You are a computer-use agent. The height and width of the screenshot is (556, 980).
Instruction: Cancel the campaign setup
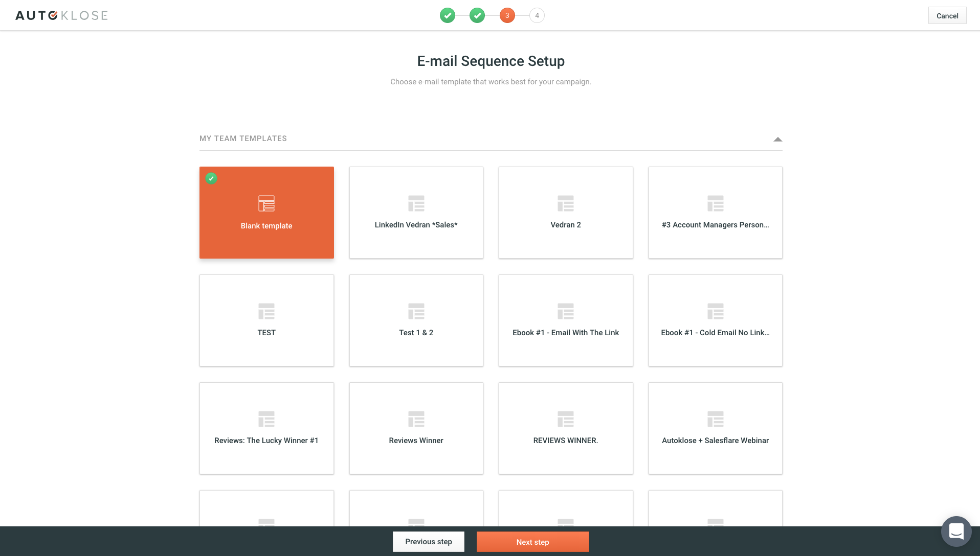(x=947, y=15)
